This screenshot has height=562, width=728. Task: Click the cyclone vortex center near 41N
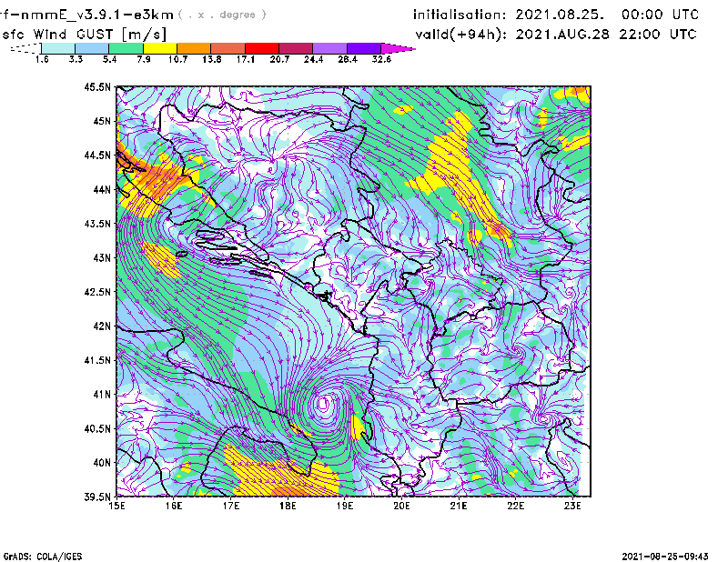click(324, 403)
